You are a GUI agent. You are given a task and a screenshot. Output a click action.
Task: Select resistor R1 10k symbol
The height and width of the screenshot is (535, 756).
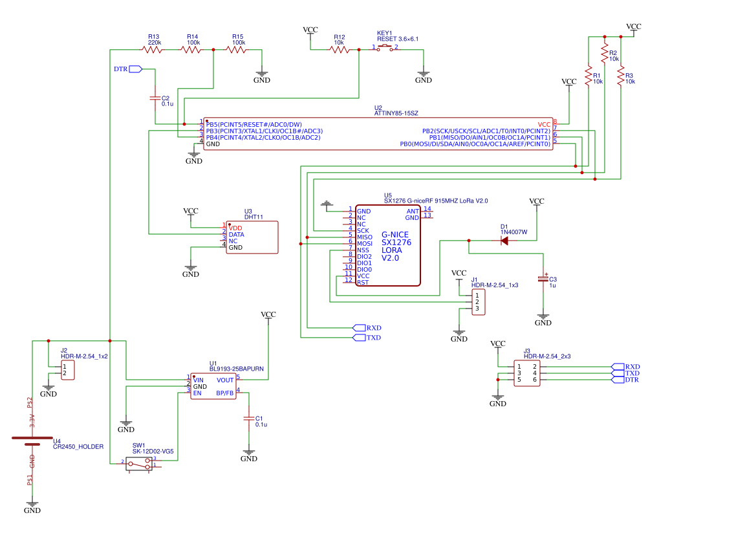tap(589, 77)
